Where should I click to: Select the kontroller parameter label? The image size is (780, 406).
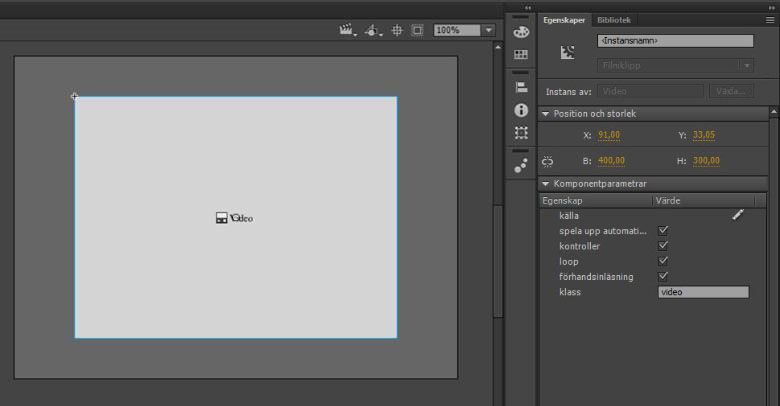[579, 246]
